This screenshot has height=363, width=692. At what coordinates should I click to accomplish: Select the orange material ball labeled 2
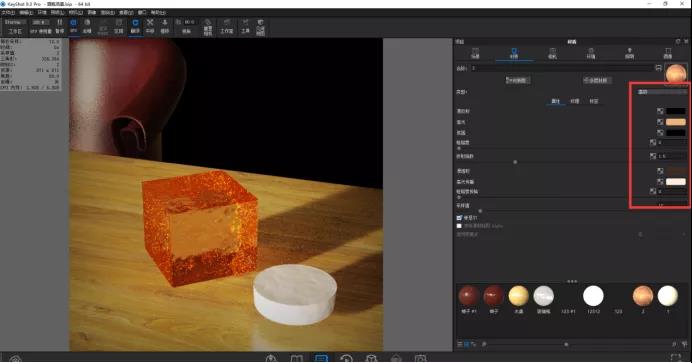click(643, 296)
